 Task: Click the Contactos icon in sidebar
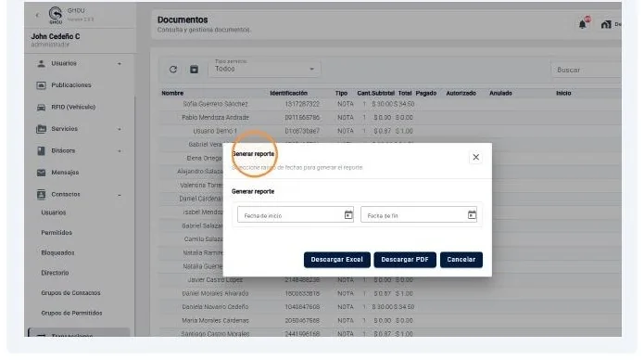coord(41,194)
